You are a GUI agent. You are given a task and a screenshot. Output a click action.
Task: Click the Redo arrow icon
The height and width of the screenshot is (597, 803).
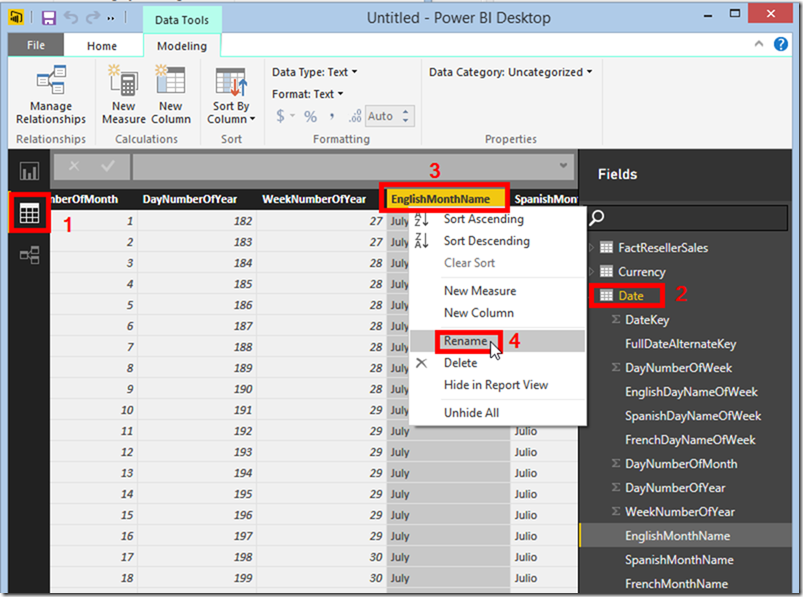93,18
